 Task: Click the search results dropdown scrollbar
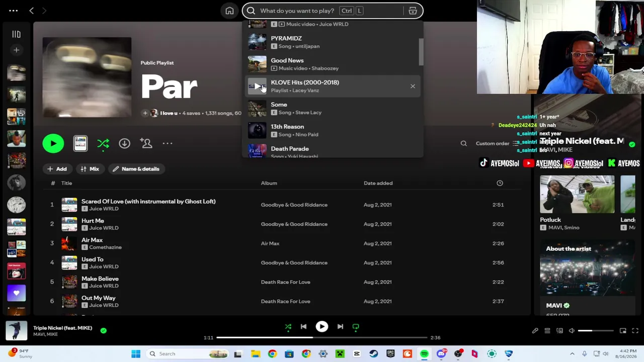point(421,51)
